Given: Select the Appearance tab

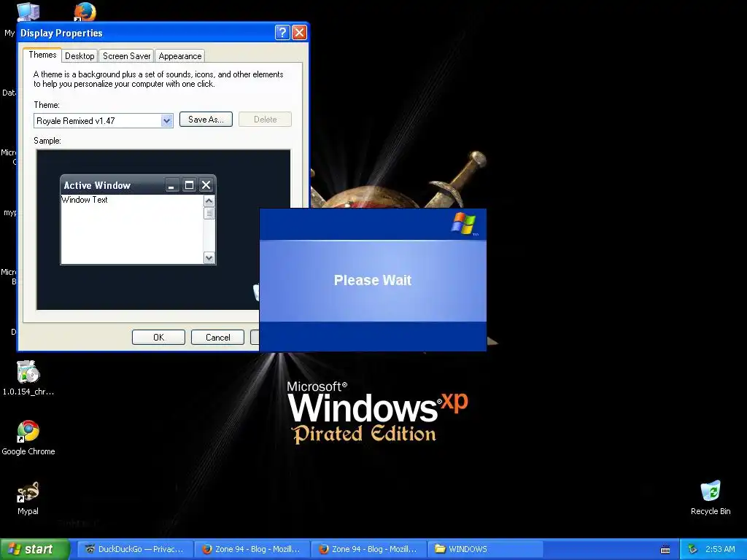Looking at the screenshot, I should tap(180, 55).
